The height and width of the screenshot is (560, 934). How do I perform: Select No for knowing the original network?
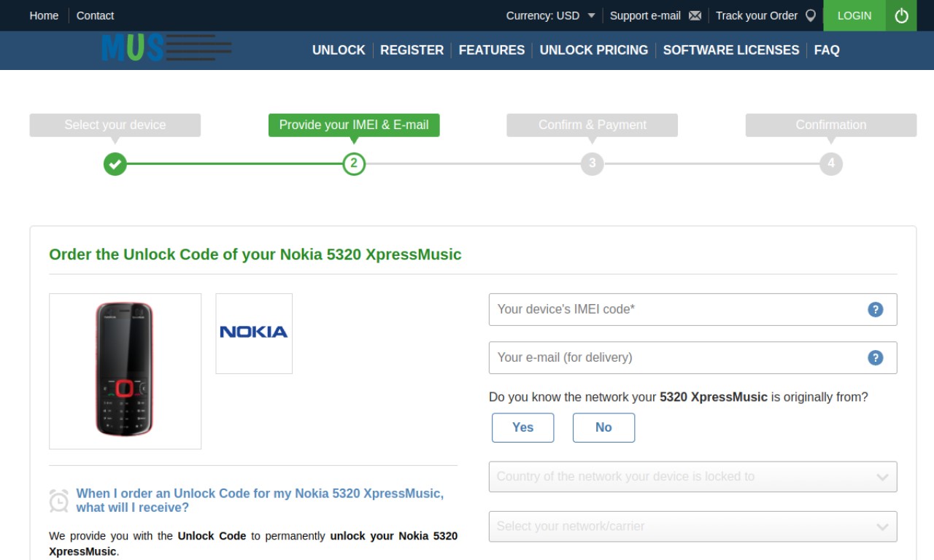603,427
